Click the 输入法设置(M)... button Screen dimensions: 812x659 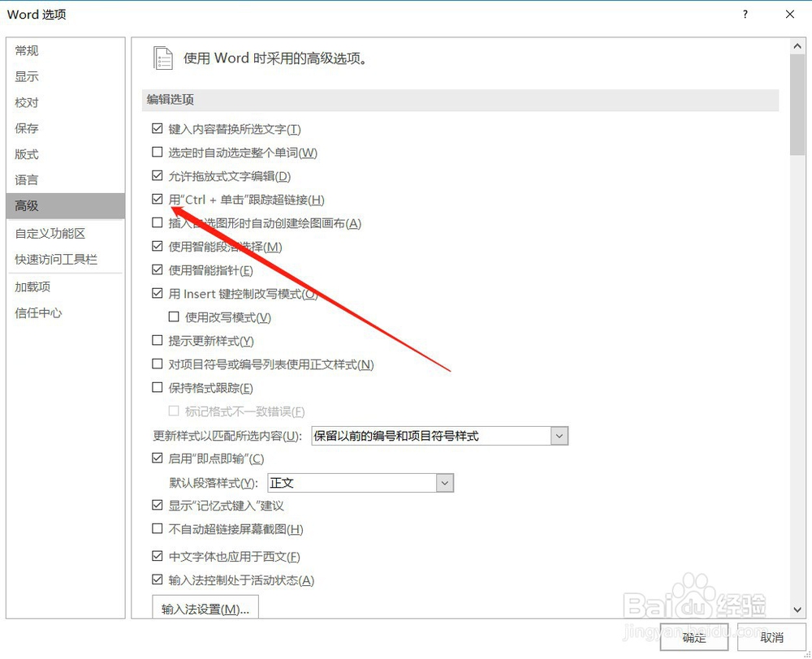click(205, 607)
